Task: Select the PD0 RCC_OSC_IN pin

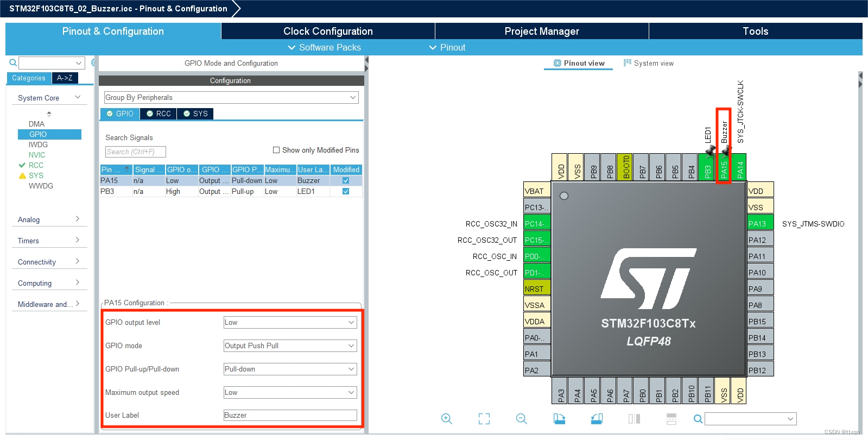Action: tap(537, 256)
